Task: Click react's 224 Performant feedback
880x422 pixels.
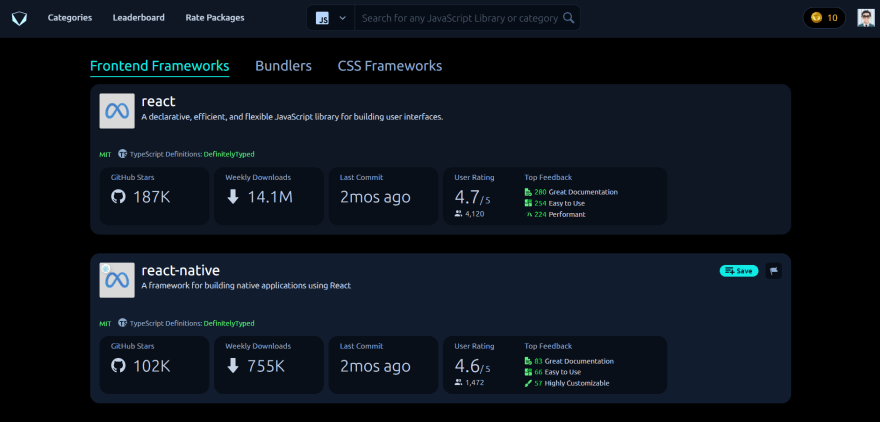Action: 560,214
